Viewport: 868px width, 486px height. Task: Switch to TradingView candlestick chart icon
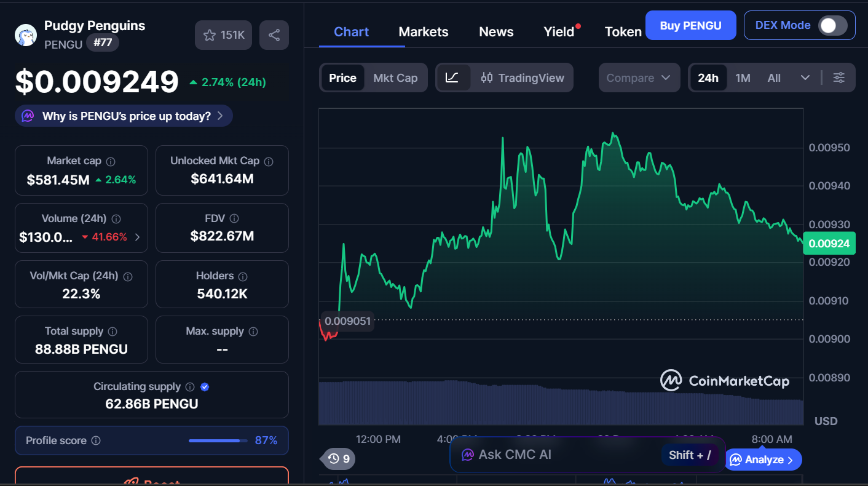coord(486,78)
